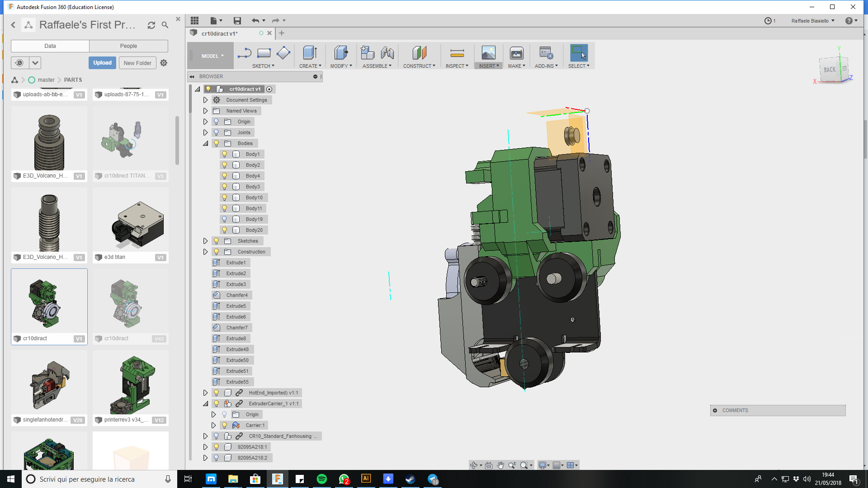
Task: Open data panel settings gear
Action: (x=164, y=63)
